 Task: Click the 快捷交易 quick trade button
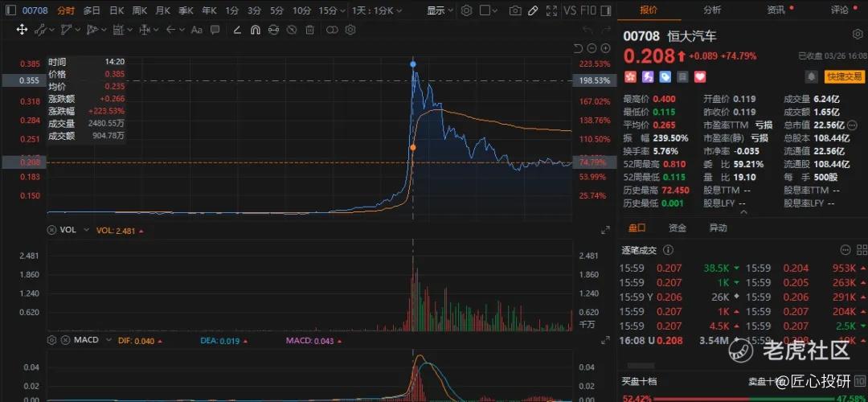click(x=844, y=76)
